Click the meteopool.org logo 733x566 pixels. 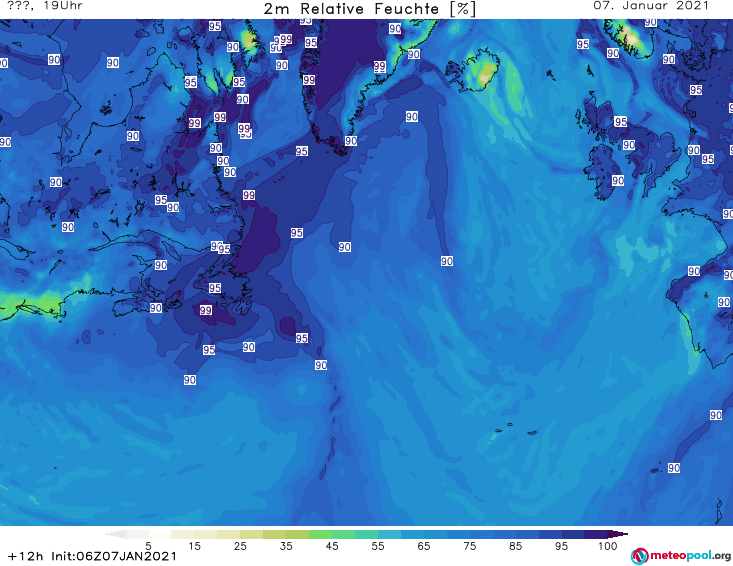681,556
